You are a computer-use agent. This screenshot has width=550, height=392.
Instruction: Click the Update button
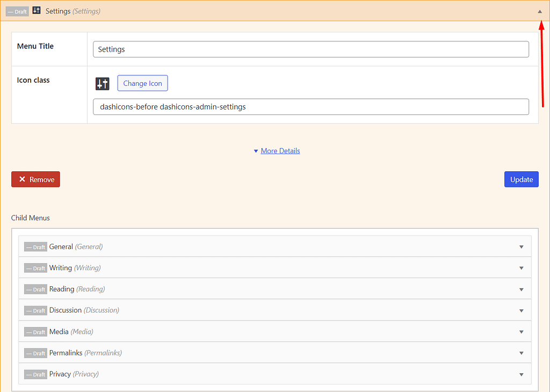520,179
